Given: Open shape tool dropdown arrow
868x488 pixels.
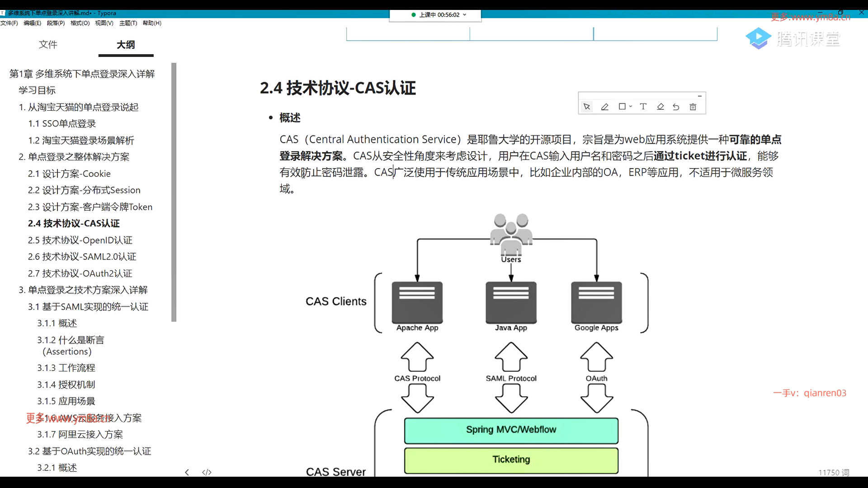Looking at the screenshot, I should coord(631,107).
